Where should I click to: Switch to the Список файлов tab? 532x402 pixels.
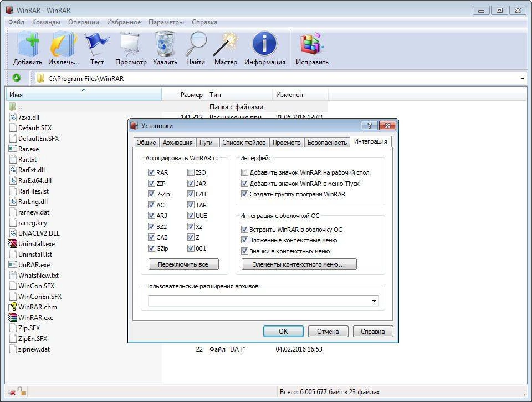pos(244,143)
